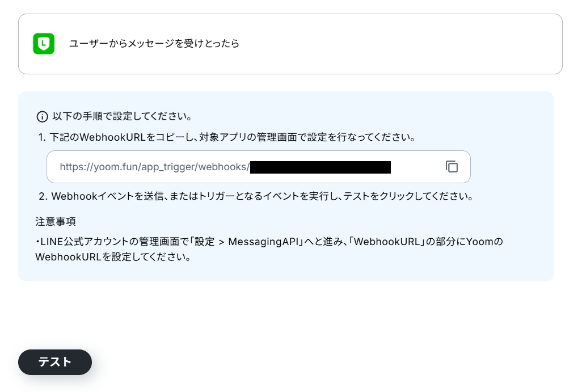
Task: Select the blacked-out portion of the URL
Action: coord(320,167)
